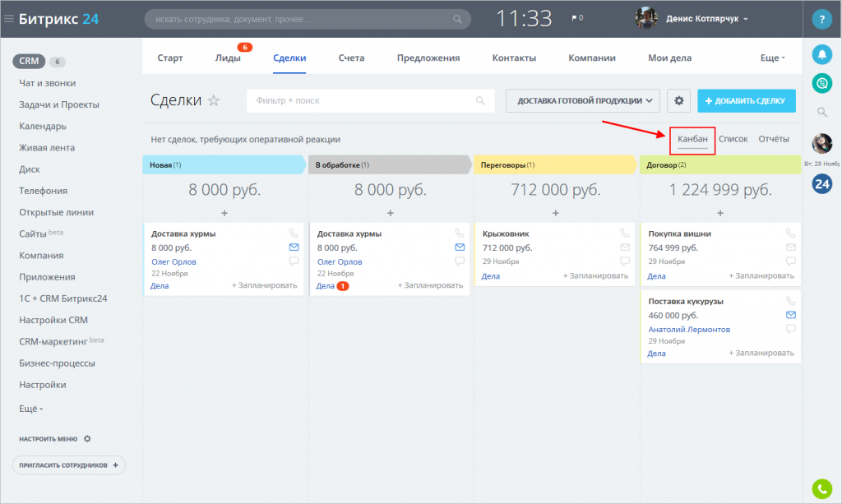Open Бизнес-процессы in sidebar
Screen dimensions: 842x504
tap(57, 363)
